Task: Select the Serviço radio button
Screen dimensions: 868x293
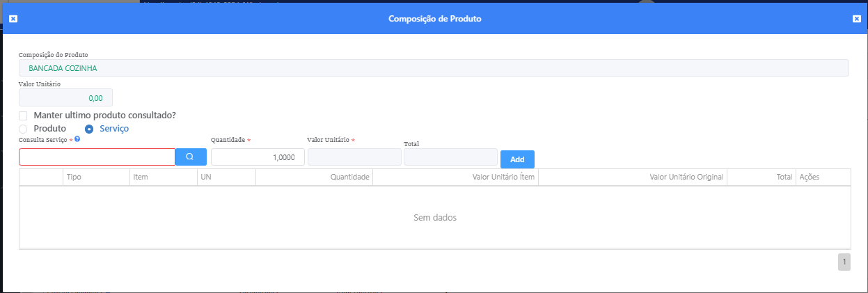Action: (89, 129)
